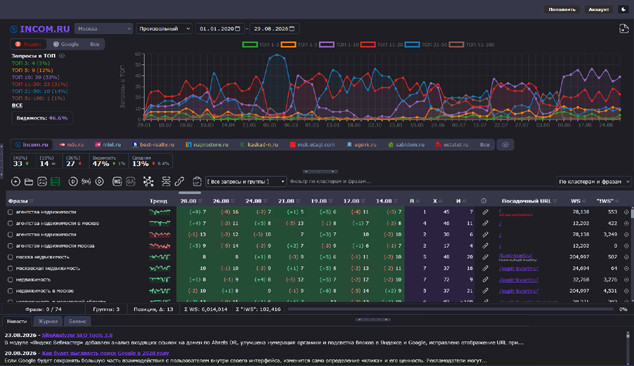Click link icon in москва недвижимость row

(x=485, y=257)
